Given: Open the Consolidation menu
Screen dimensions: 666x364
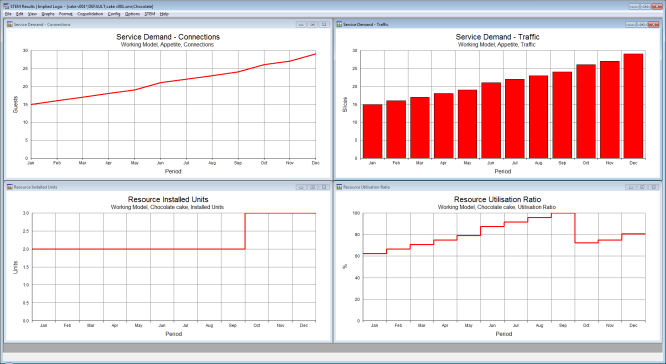Looking at the screenshot, I should point(90,14).
